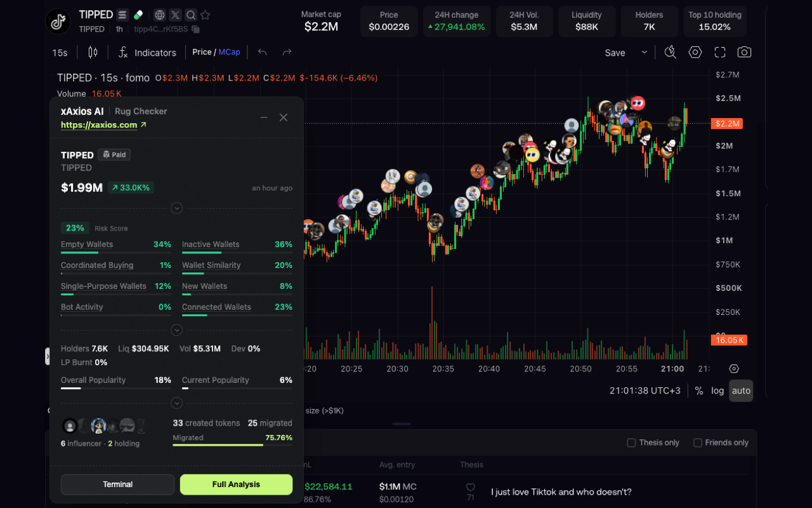Click the TIPPED token TikTok logo
This screenshot has height=508, width=812.
click(58, 22)
